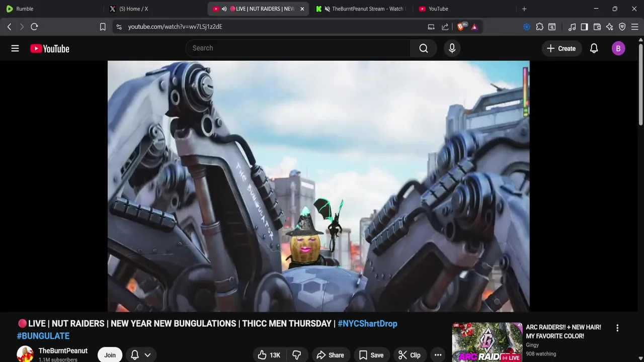Viewport: 644px width, 362px height.
Task: Open the tab search icon in toolbar
Action: click(552, 27)
